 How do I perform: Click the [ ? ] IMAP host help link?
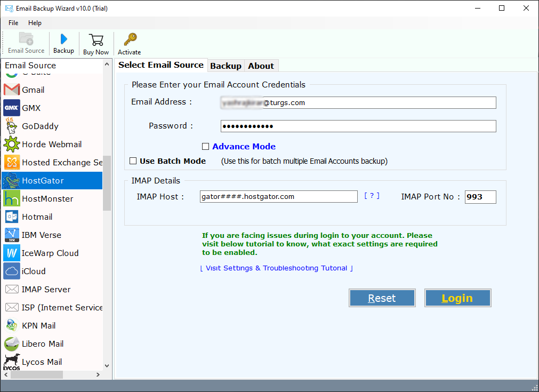coord(372,196)
